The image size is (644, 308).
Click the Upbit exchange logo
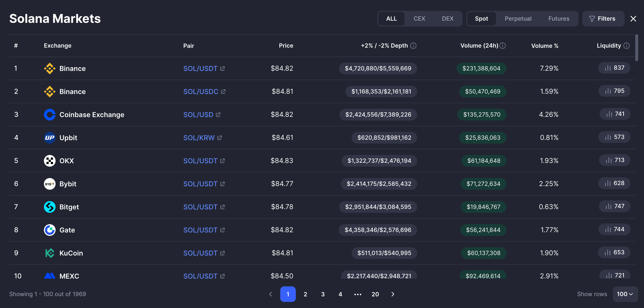point(50,138)
